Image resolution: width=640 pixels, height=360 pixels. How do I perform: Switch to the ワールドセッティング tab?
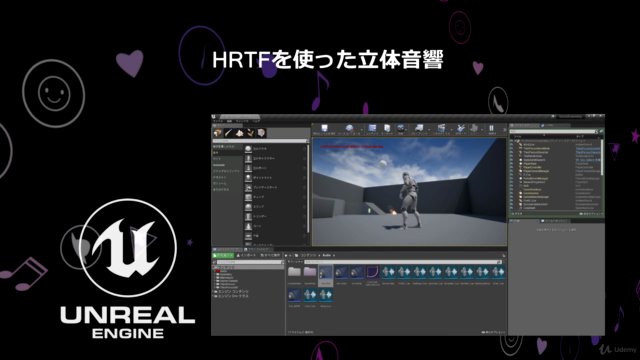coord(555,221)
